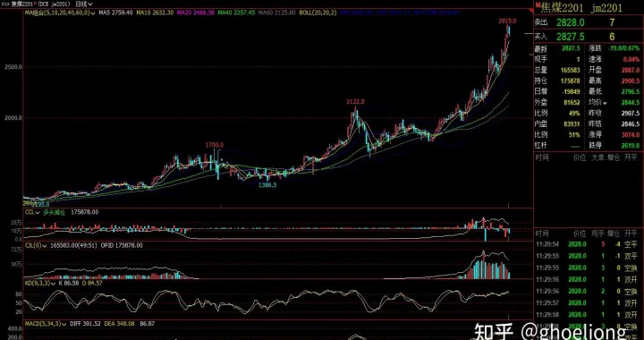Screen dimensions: 644x340
Task: Click the 卖出 volume 7
Action: coord(612,22)
